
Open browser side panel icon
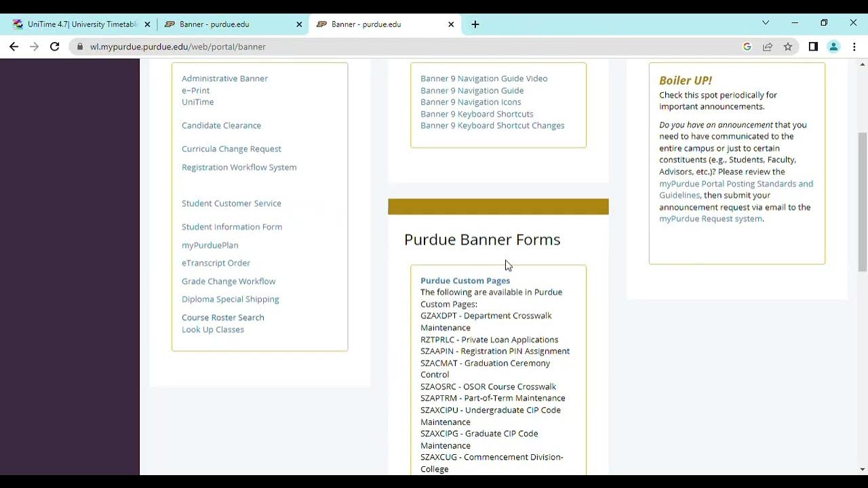(x=813, y=47)
